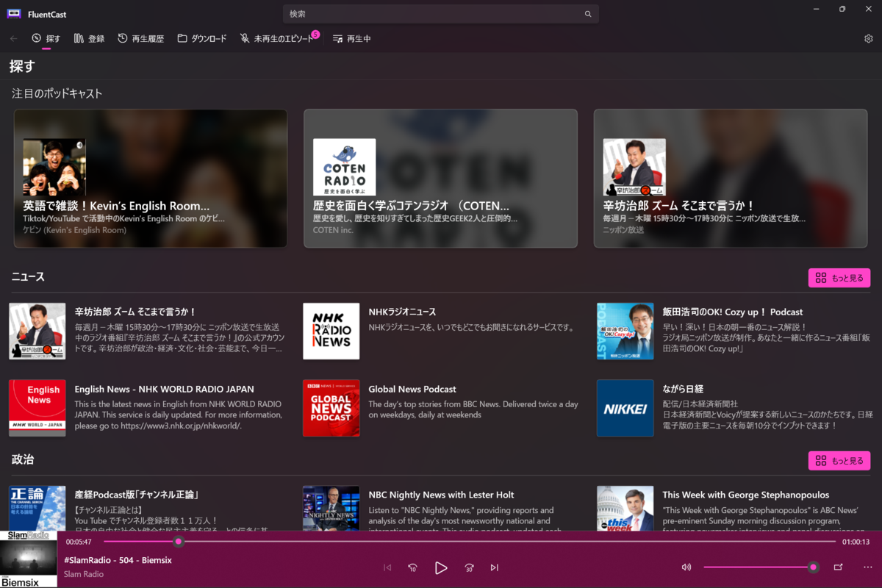
Task: Open featured 辛坊治郎 ズーム card
Action: (731, 179)
